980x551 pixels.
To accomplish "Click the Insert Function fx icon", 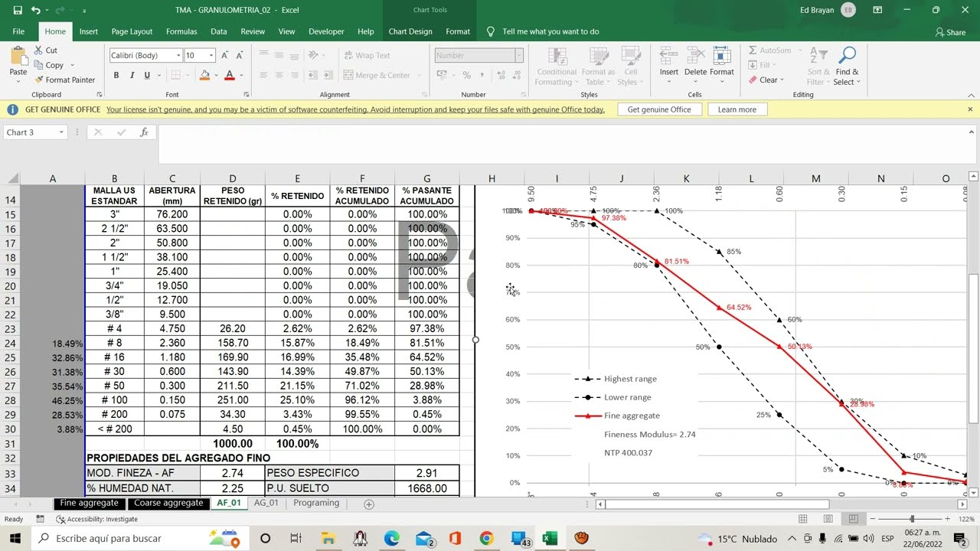I will tap(143, 132).
